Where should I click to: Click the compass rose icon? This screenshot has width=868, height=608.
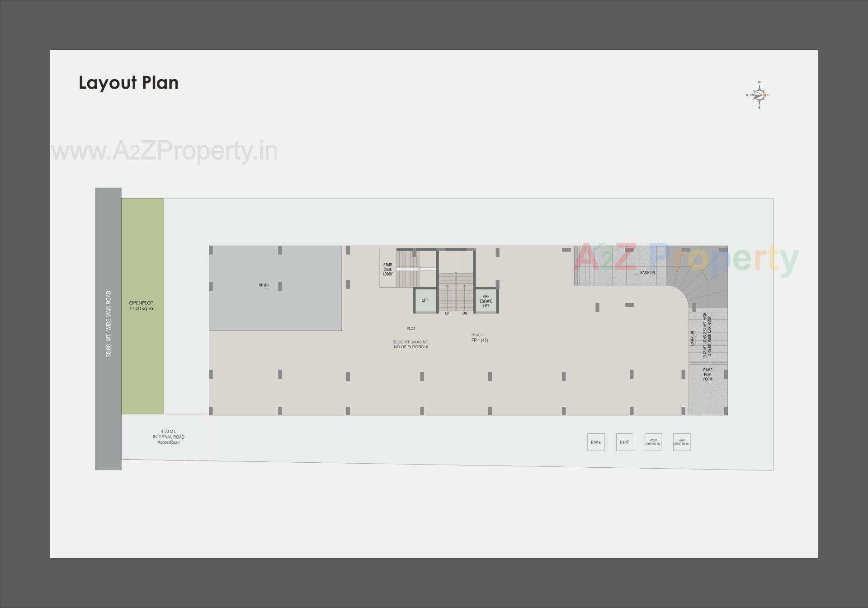pos(759,94)
